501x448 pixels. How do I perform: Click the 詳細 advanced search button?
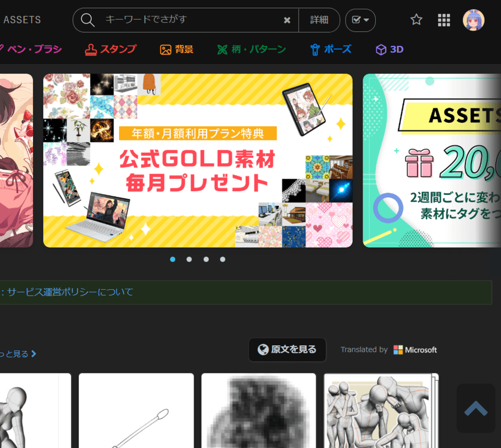tap(319, 20)
